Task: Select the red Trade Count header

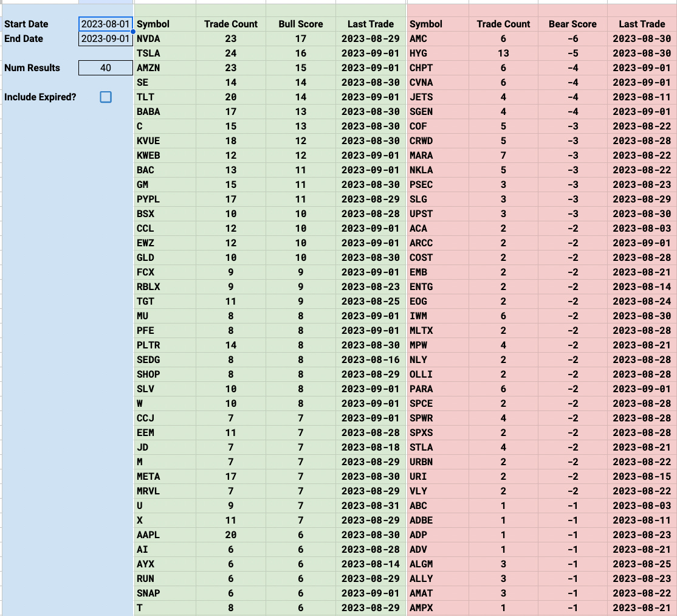Action: (x=503, y=24)
